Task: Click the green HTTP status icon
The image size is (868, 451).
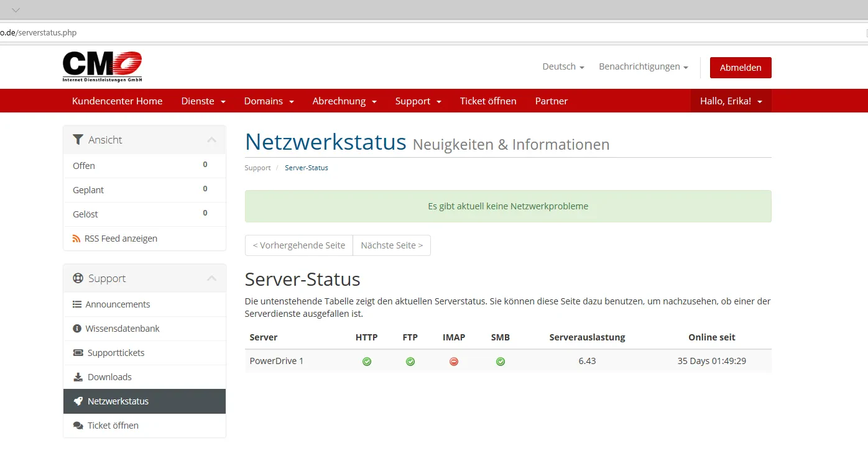Action: point(367,362)
